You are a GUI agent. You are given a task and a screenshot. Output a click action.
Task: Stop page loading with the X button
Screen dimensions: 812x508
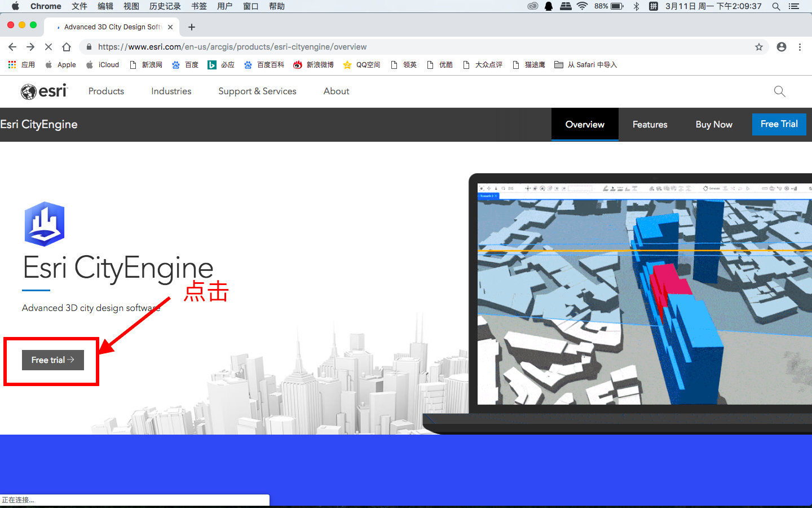(x=48, y=47)
